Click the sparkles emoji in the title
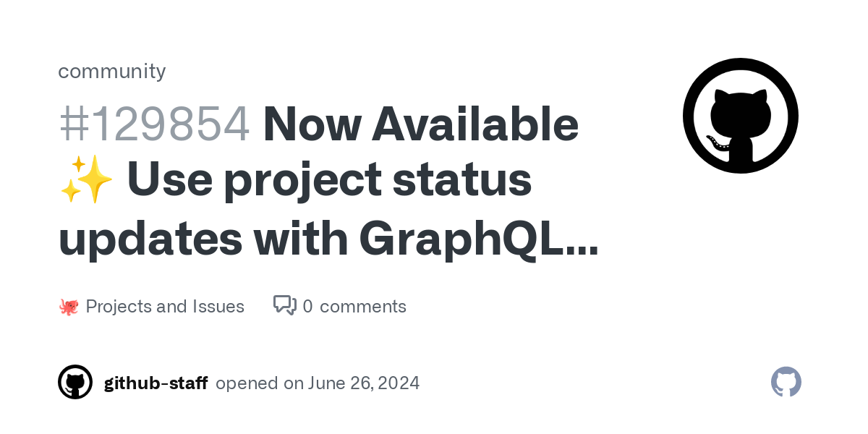Screen dimensions: 868x434 pos(86,181)
